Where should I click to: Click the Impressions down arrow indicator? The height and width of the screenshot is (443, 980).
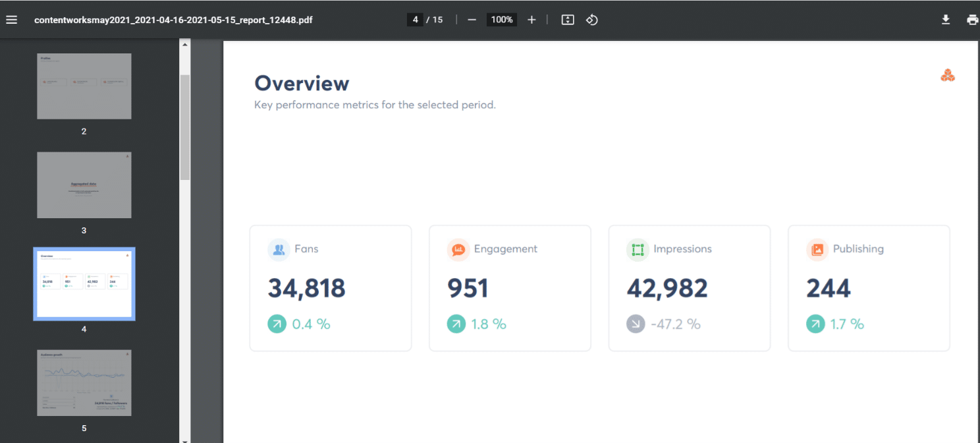tap(636, 324)
